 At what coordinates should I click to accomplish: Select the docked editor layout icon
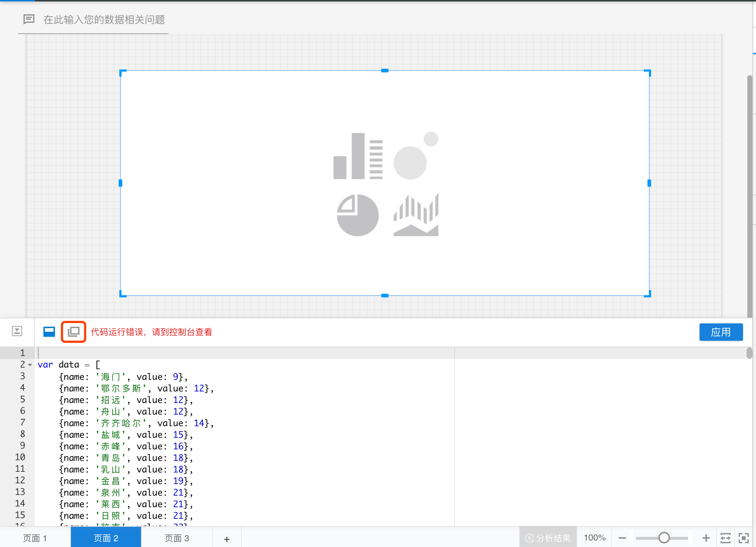(49, 331)
